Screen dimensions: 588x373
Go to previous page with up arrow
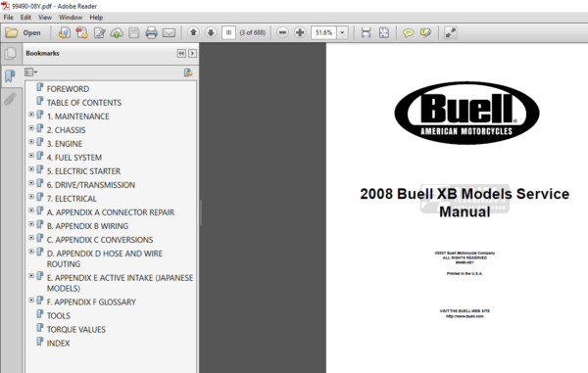[x=193, y=32]
